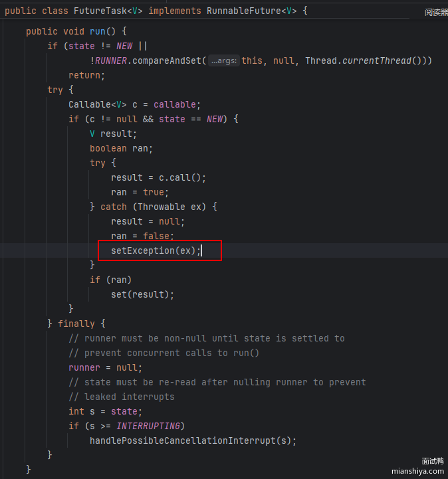Screen dimensions: 448x479
Task: Click the 'int s = state' line
Action: (x=105, y=411)
